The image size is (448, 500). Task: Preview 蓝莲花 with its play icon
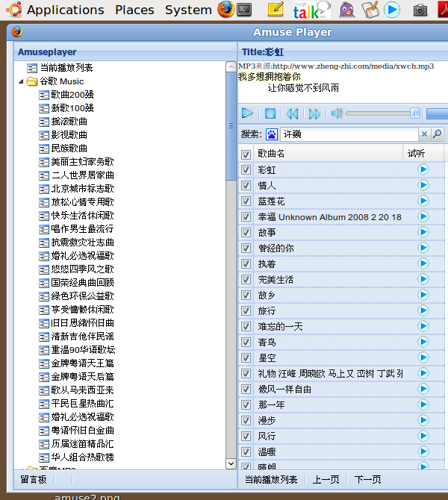coord(423,201)
